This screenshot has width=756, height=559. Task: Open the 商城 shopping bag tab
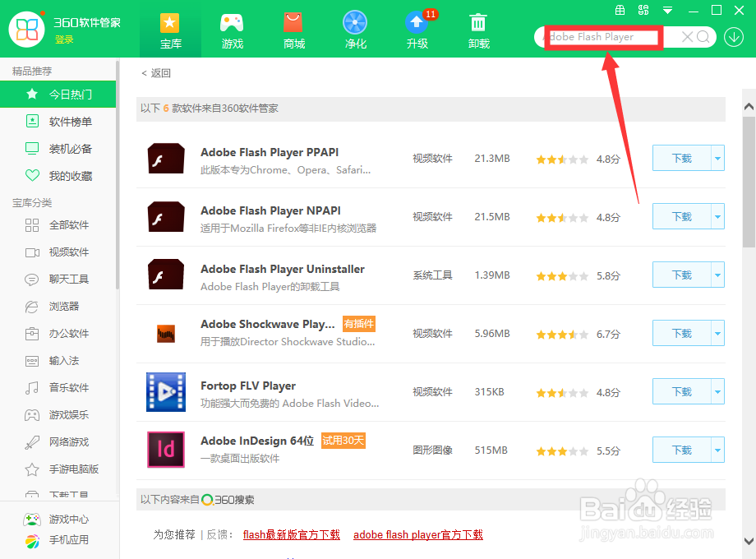point(293,30)
